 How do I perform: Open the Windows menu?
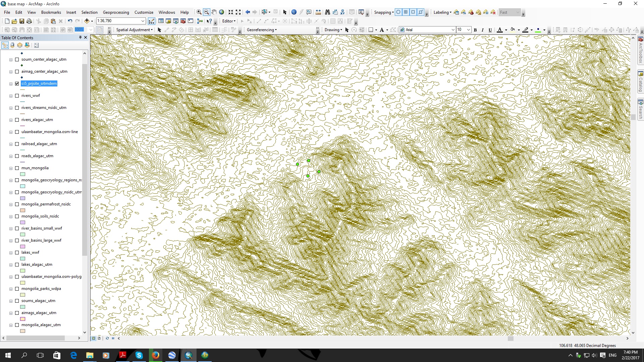167,12
